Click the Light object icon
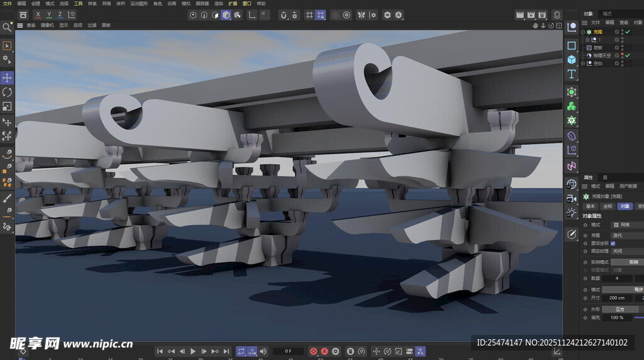The height and width of the screenshot is (360, 644). pos(571,213)
